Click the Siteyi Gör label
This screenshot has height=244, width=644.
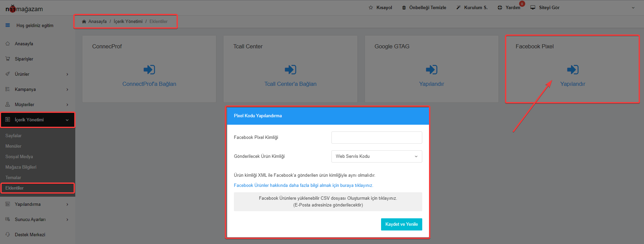549,7
